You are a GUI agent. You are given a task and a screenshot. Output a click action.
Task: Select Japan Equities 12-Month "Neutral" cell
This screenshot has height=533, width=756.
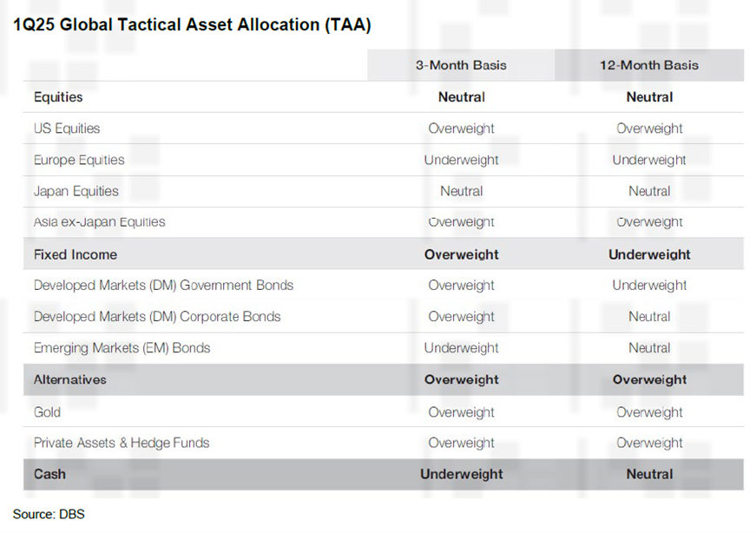pyautogui.click(x=649, y=191)
